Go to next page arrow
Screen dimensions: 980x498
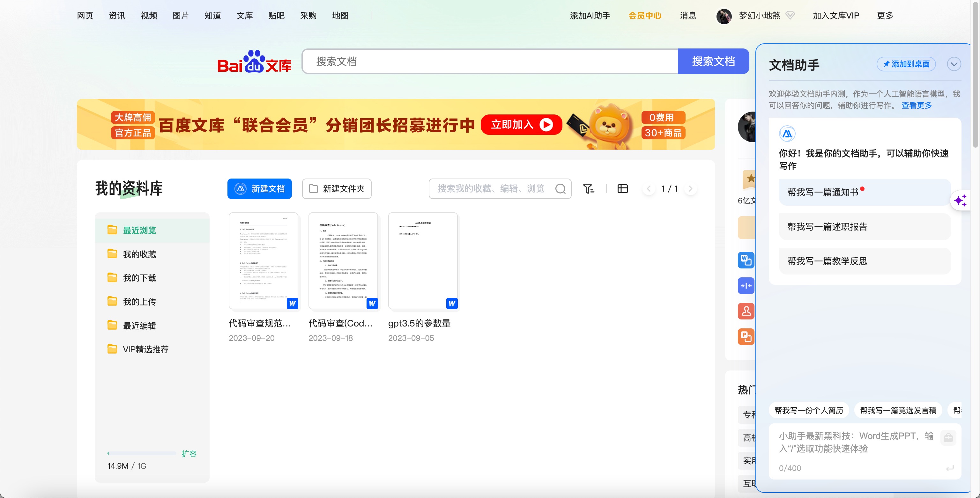pos(690,188)
